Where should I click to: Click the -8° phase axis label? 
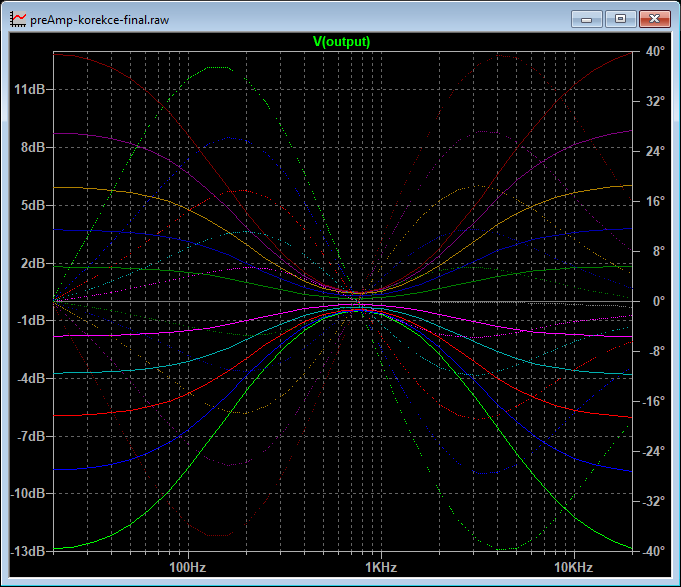(657, 351)
